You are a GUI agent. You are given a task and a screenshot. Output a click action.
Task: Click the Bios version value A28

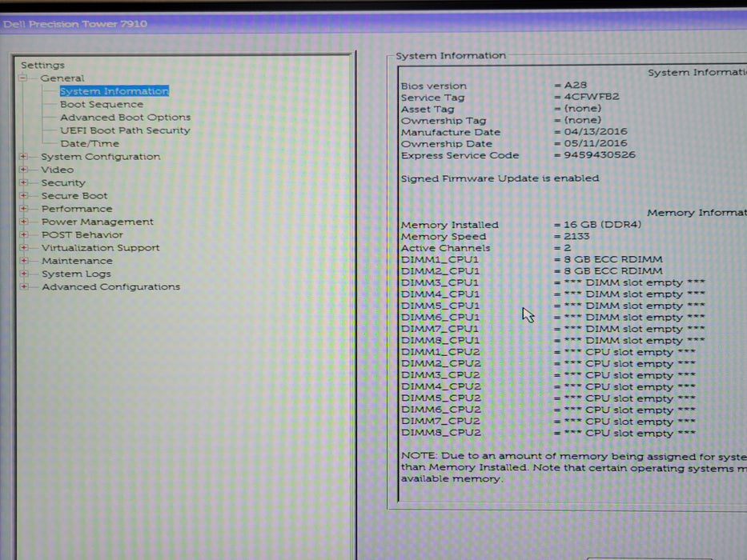click(576, 85)
